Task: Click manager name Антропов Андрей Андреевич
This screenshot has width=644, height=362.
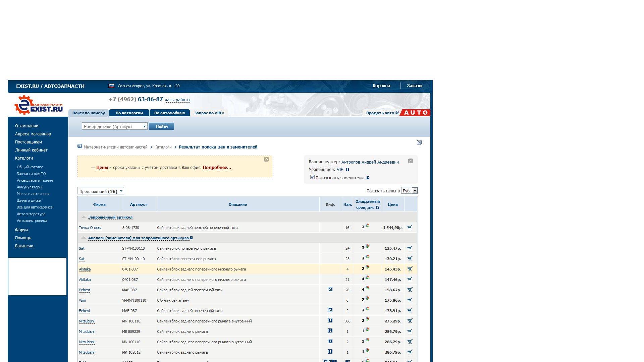Action: coord(370,162)
